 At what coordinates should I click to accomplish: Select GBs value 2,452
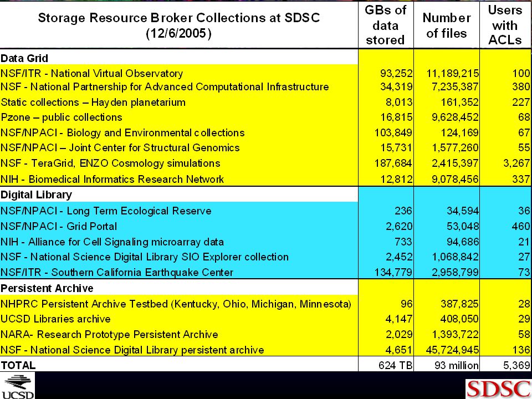(x=399, y=257)
